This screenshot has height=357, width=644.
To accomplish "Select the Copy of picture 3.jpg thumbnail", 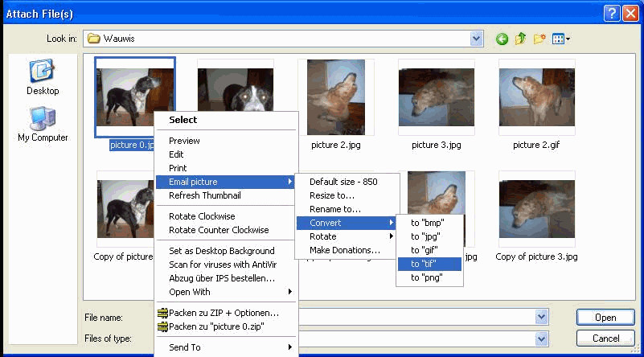I will point(537,209).
